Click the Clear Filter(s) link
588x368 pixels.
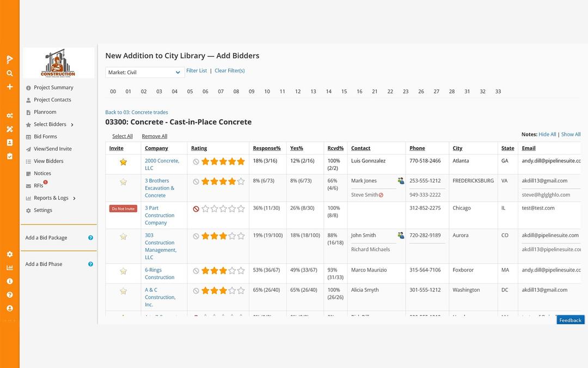click(x=230, y=70)
